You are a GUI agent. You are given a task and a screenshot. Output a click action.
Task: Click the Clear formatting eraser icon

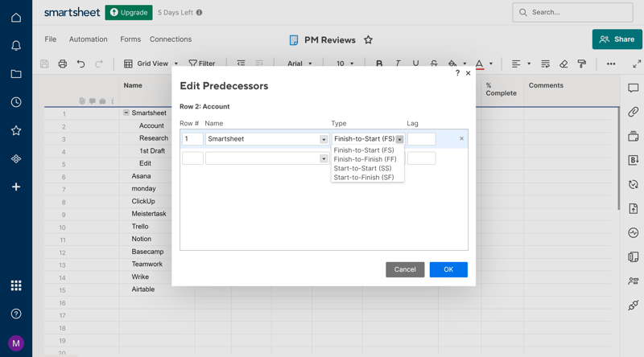pyautogui.click(x=563, y=64)
